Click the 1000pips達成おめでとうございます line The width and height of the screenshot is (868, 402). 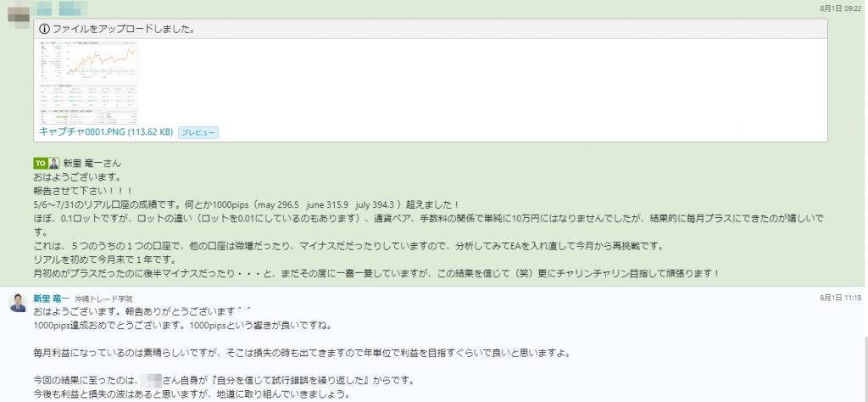[183, 326]
